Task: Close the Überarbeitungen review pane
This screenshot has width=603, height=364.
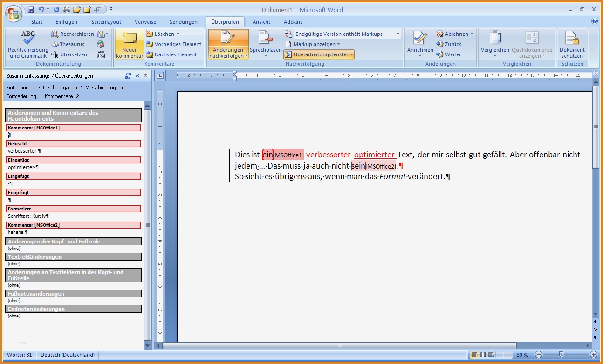Action: [145, 76]
